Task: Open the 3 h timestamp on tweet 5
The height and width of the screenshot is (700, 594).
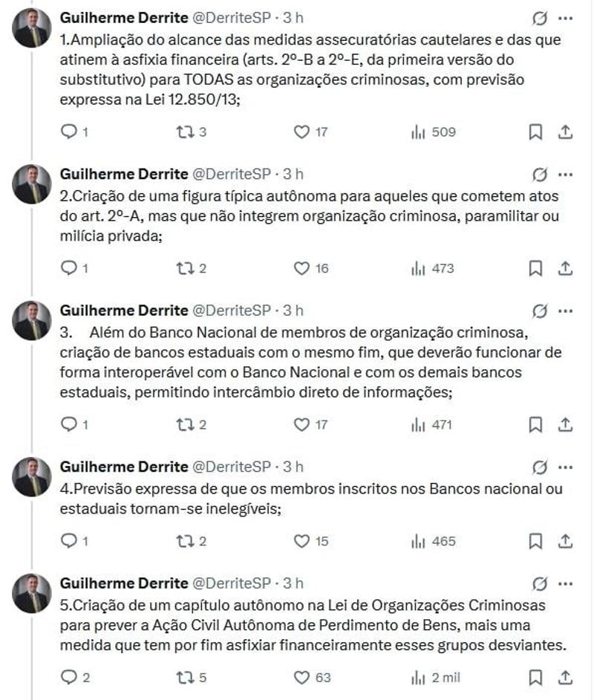Action: click(x=293, y=583)
